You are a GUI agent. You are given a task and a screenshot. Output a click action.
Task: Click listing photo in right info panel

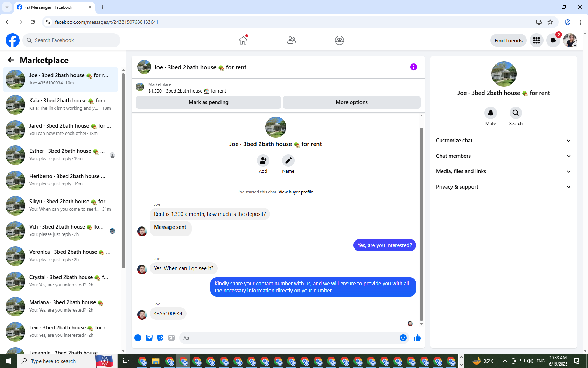504,74
